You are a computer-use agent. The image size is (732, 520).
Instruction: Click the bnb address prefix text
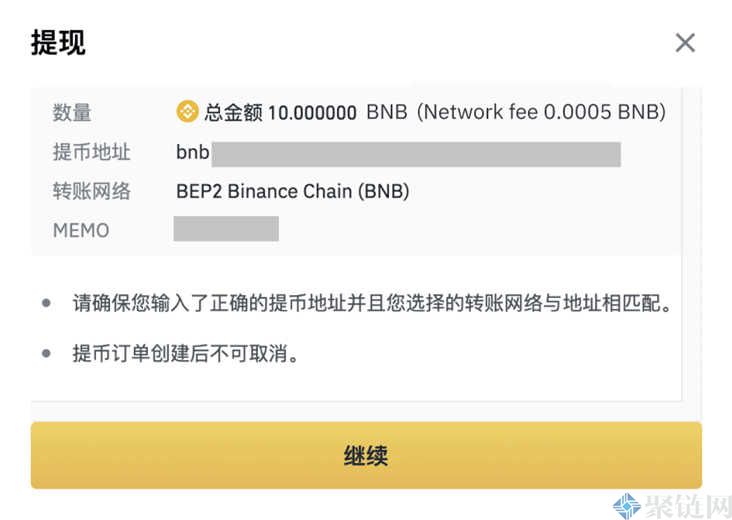click(192, 153)
